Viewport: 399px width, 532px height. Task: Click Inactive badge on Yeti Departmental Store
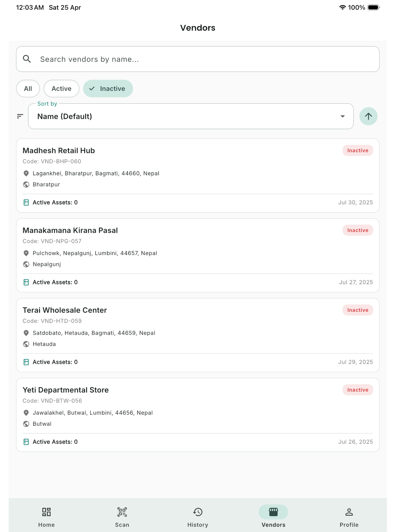pyautogui.click(x=358, y=390)
